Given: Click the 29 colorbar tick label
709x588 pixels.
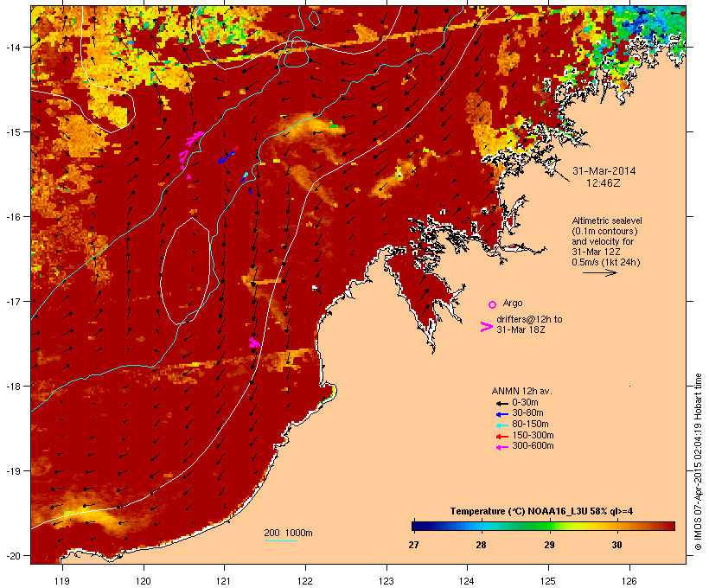Looking at the screenshot, I should 549,545.
